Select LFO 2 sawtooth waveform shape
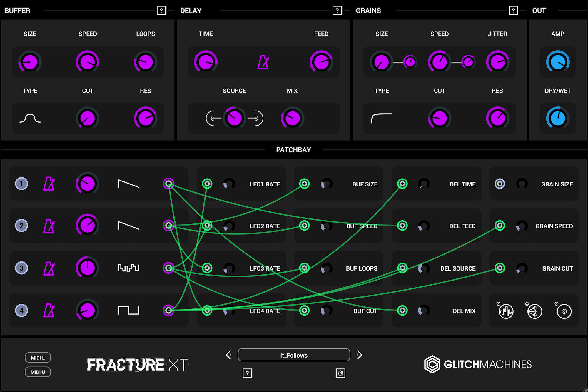588x392 pixels. pos(128,226)
